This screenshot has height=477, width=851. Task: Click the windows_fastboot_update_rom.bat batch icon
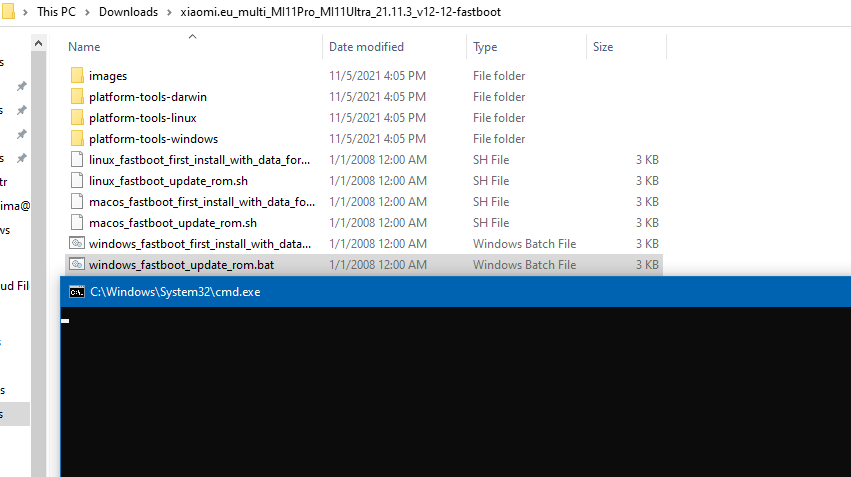click(77, 264)
